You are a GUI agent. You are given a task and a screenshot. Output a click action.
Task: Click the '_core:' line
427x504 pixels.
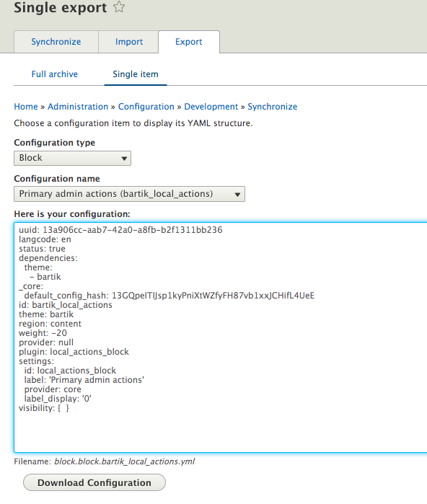click(31, 286)
